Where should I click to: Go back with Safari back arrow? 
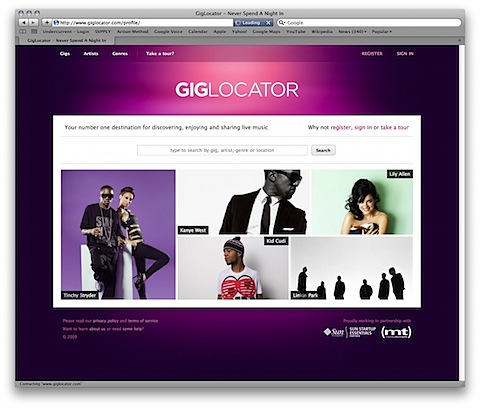tap(24, 23)
